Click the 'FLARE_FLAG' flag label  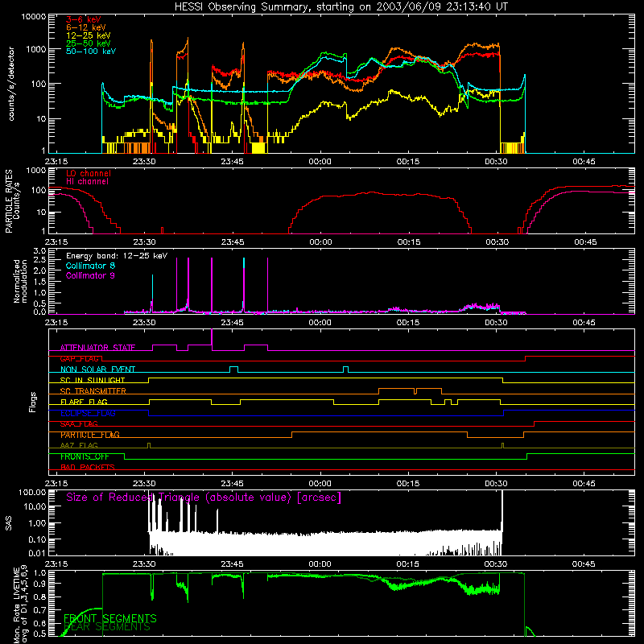pos(84,402)
